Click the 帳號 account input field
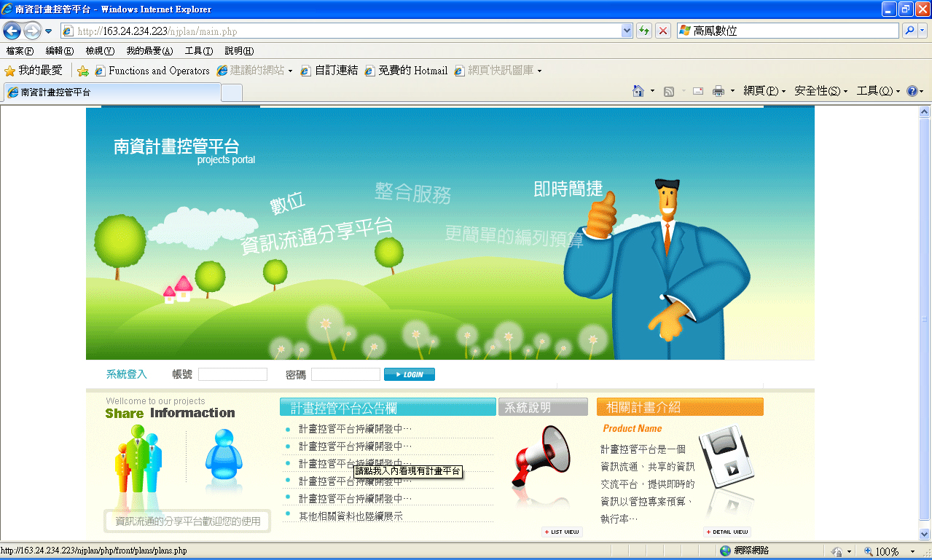 click(x=232, y=374)
